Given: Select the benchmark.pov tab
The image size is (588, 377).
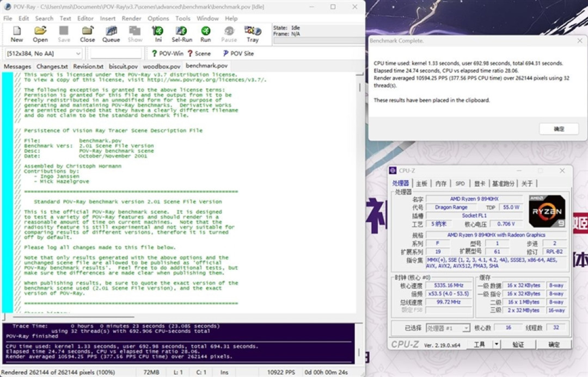Looking at the screenshot, I should [x=207, y=66].
